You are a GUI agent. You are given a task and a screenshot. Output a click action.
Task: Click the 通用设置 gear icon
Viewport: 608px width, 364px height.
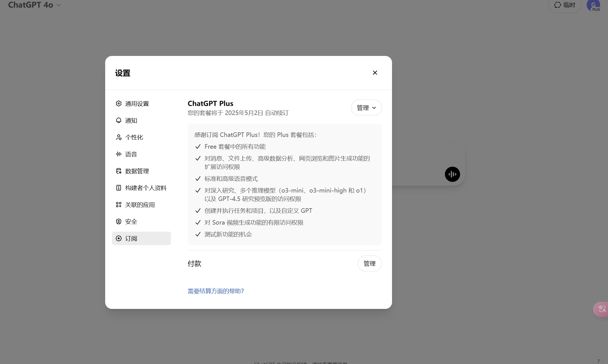119,103
